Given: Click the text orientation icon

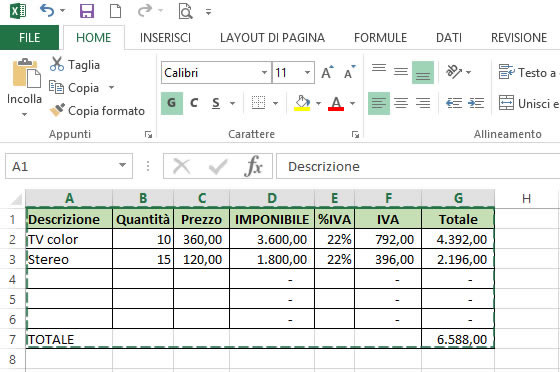Looking at the screenshot, I should coord(454,72).
